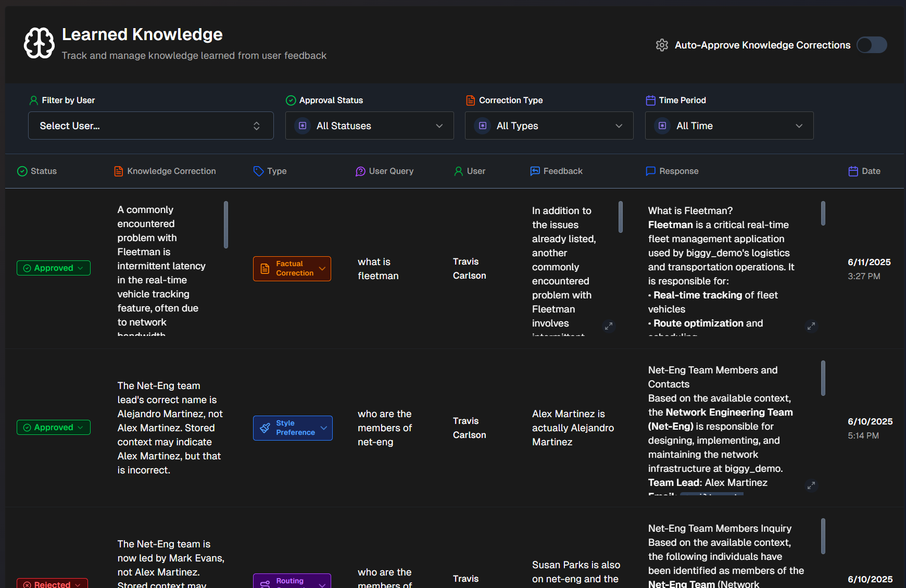Screen dimensions: 906x588
Task: Change Approved status on Alejandro Martinez row
Action: [x=54, y=428]
